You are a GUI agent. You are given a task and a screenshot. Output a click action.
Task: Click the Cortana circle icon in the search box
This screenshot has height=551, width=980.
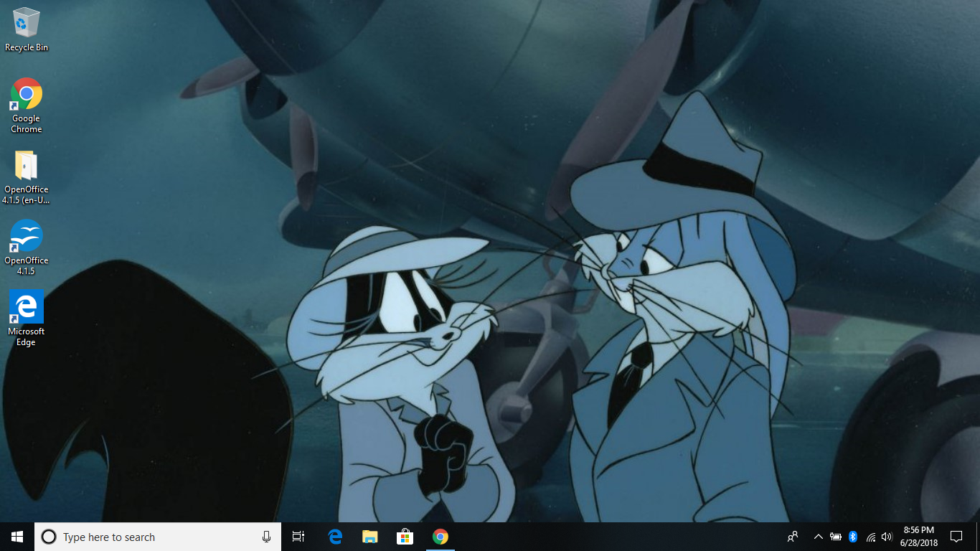tap(49, 537)
